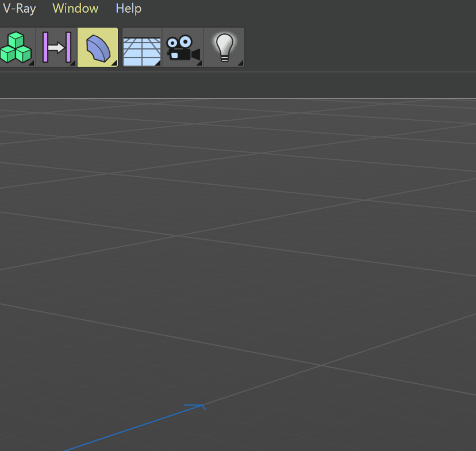Open the Window menu
Image resolution: width=476 pixels, height=451 pixels.
coord(75,9)
